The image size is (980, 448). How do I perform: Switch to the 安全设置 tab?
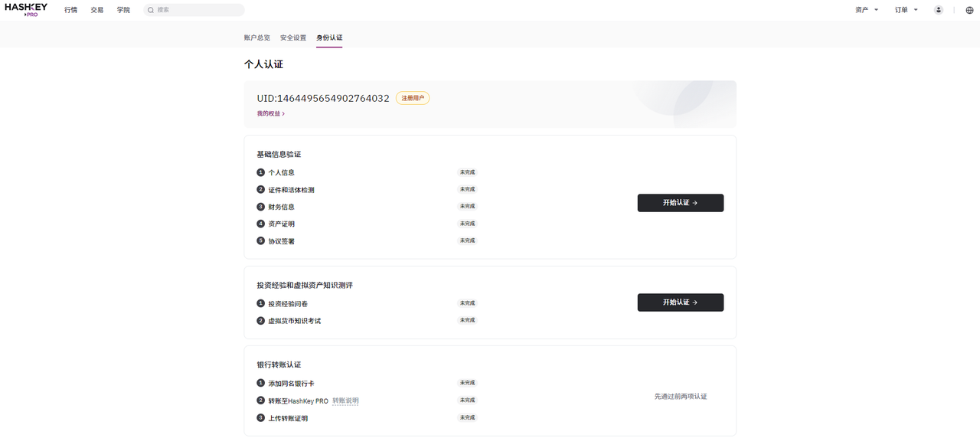[293, 38]
